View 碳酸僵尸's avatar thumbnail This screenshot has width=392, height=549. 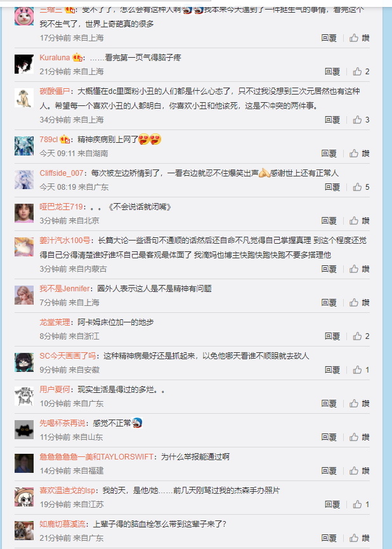(x=24, y=98)
